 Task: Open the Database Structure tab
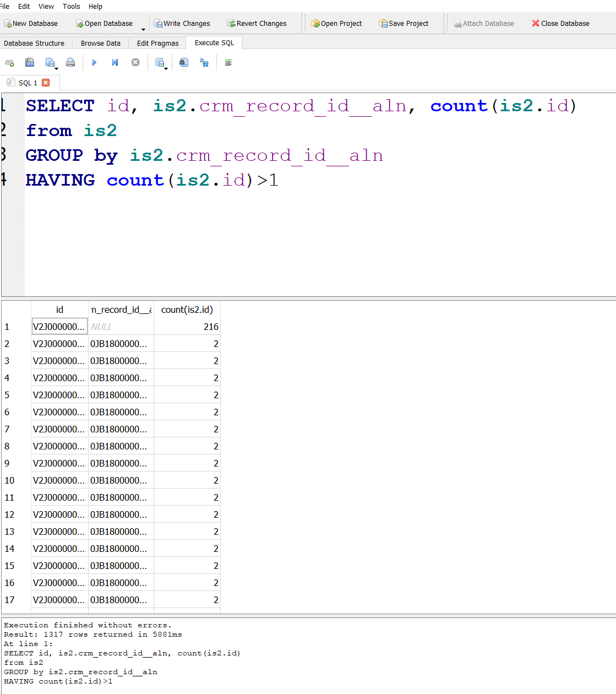pos(34,43)
